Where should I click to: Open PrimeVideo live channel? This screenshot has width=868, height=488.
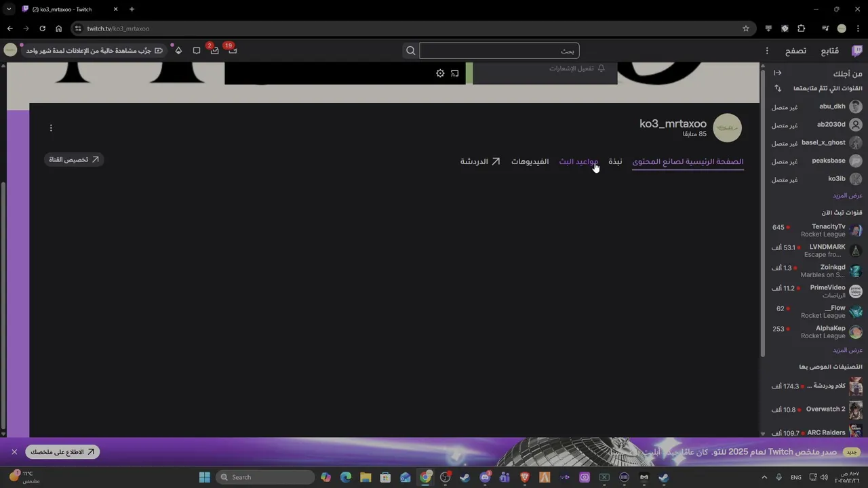[x=816, y=291]
